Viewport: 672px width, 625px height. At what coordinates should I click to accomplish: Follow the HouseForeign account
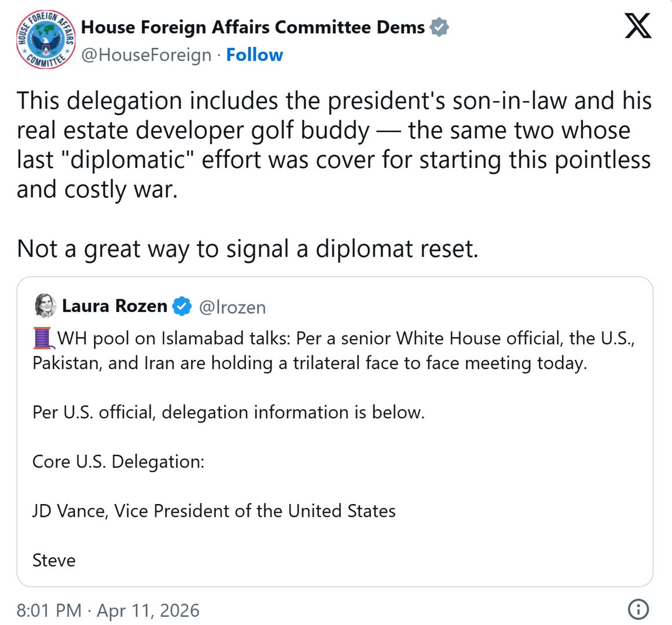pyautogui.click(x=254, y=55)
